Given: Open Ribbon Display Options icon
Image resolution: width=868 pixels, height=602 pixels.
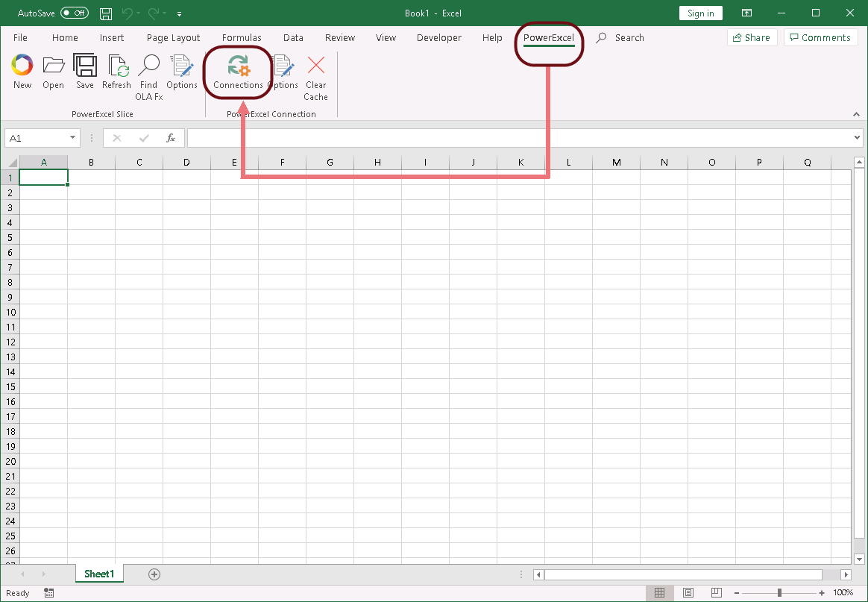Looking at the screenshot, I should coord(746,13).
